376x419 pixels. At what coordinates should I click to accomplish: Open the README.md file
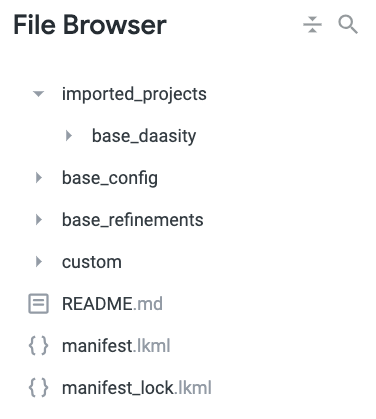click(x=112, y=304)
